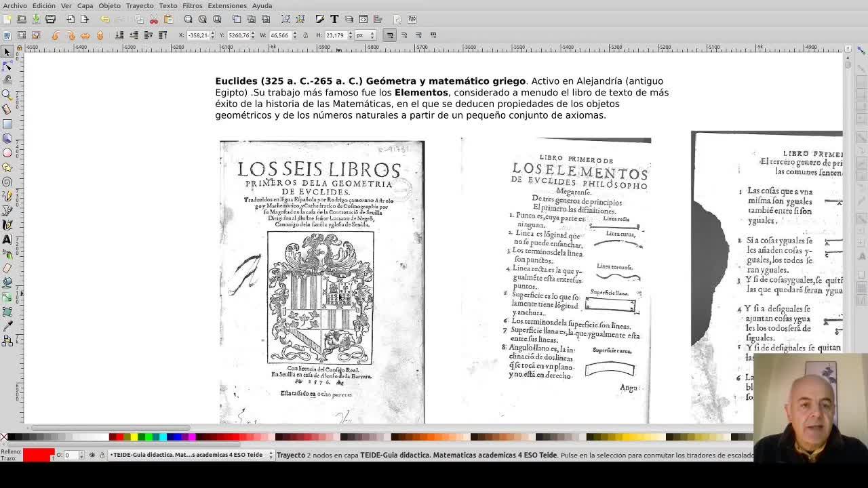Screen dimensions: 868x488
Task: Toggle current layer lock icon
Action: click(x=102, y=455)
